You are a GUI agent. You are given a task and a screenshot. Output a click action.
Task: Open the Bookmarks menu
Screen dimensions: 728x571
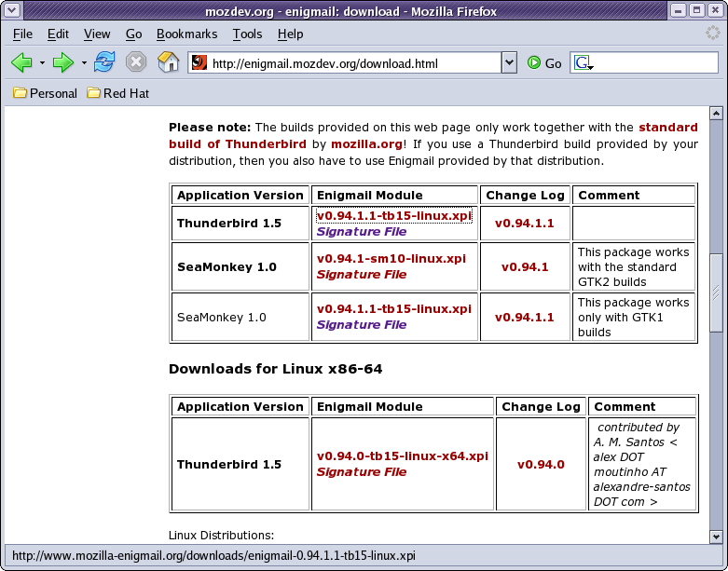click(186, 34)
